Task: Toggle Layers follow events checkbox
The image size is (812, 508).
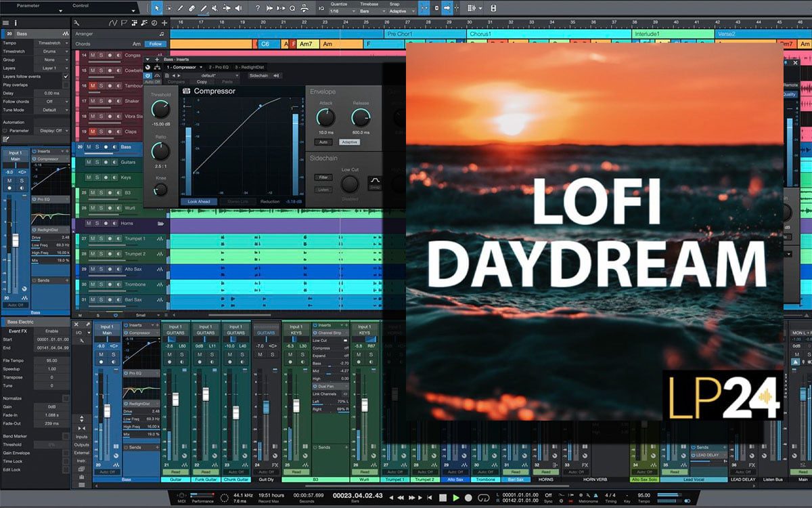Action: 66,77
